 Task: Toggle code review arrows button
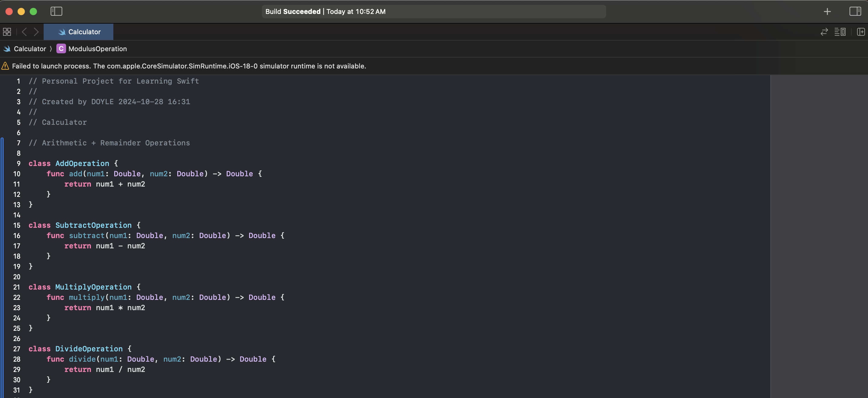coord(824,32)
